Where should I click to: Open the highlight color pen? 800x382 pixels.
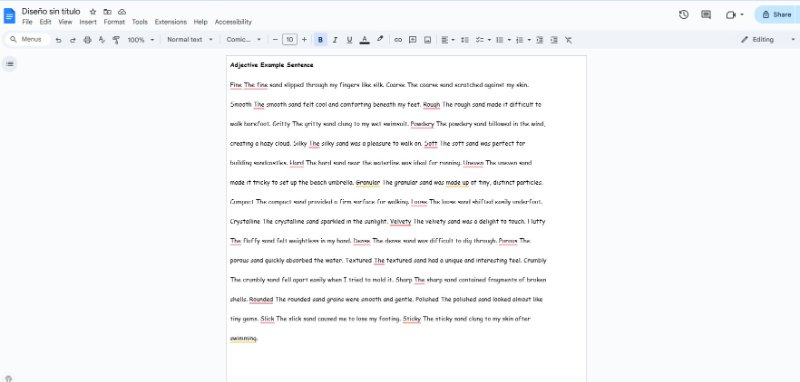(380, 39)
